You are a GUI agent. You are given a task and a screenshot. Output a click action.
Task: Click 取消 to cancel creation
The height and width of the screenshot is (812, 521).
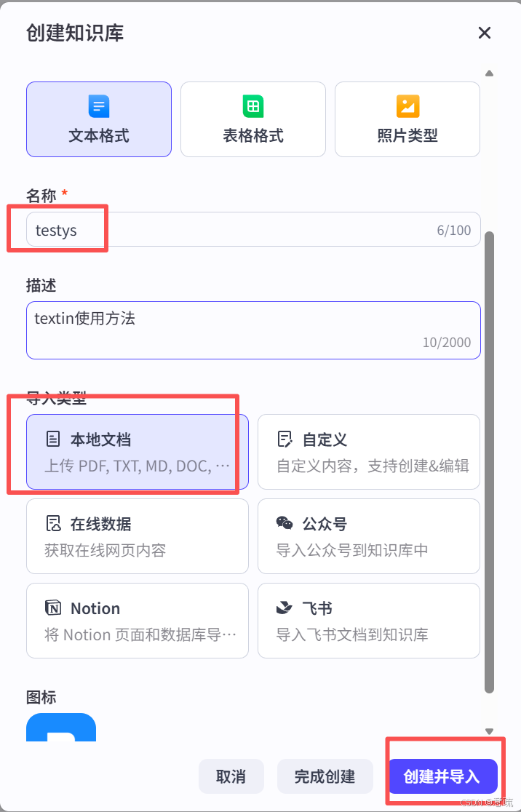point(231,776)
